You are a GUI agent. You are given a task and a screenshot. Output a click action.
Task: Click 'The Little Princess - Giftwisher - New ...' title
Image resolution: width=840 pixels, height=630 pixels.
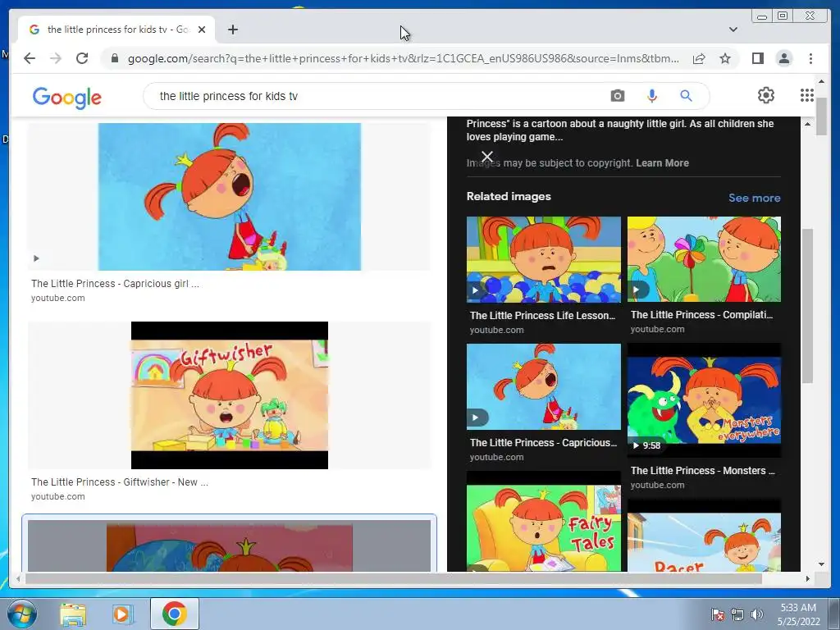click(120, 482)
